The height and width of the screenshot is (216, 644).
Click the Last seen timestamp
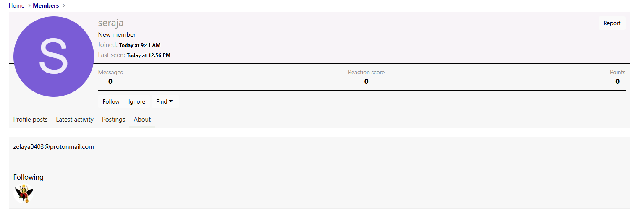(148, 55)
